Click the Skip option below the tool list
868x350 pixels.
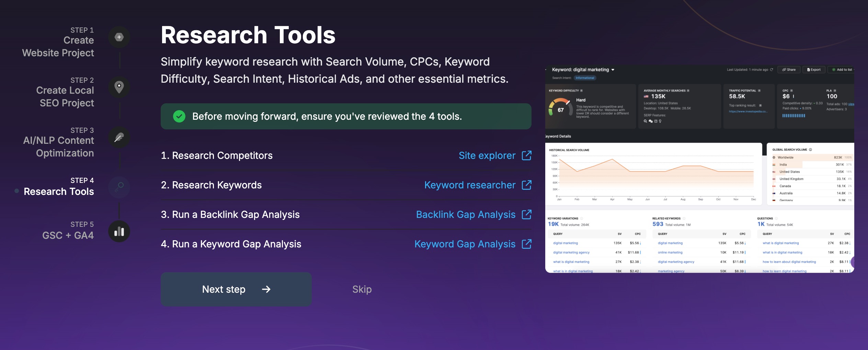click(x=361, y=289)
